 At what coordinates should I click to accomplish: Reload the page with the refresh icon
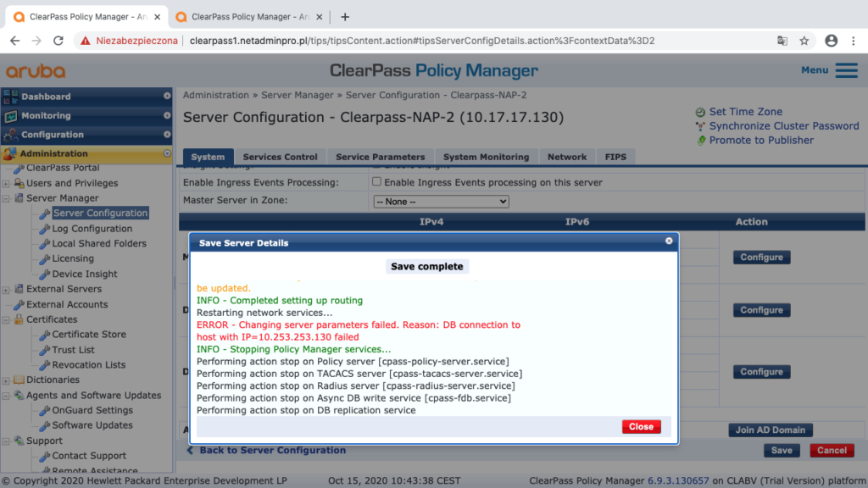58,41
